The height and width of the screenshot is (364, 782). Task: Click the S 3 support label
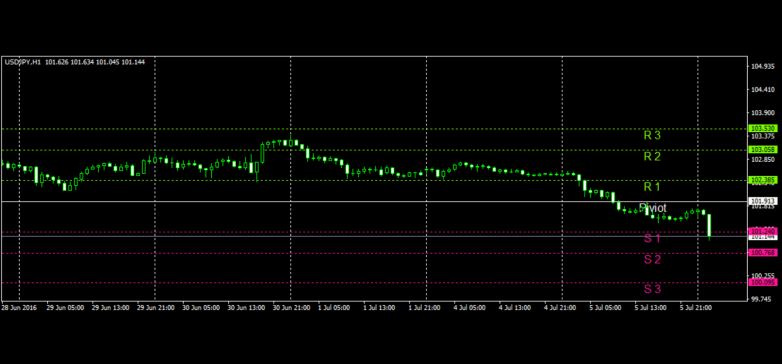click(652, 289)
